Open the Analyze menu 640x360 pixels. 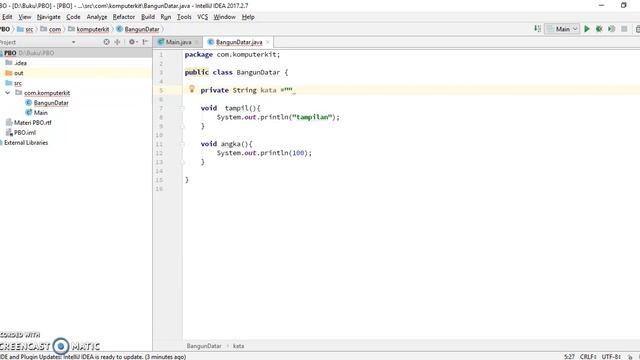tap(97, 17)
